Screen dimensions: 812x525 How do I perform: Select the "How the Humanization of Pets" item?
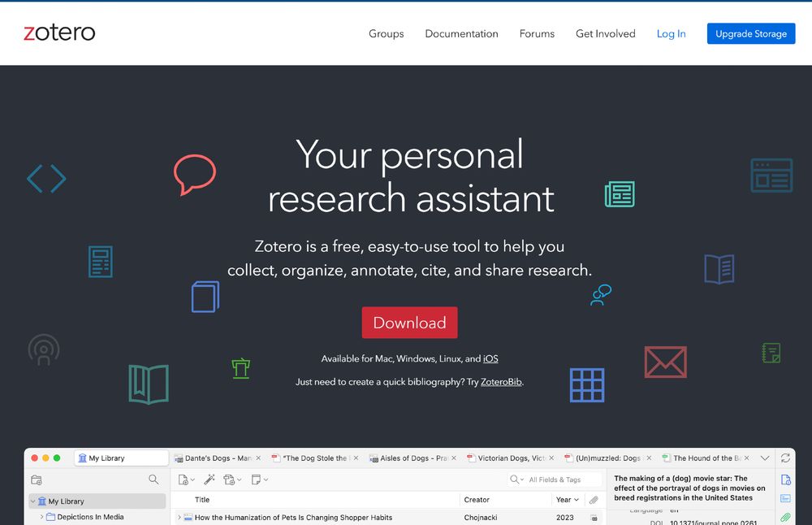(293, 517)
